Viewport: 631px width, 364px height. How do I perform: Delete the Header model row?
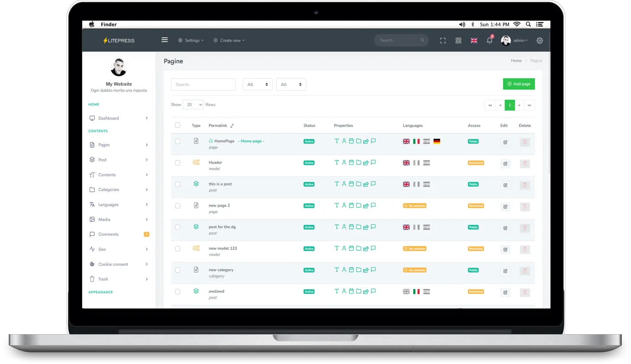pos(525,163)
